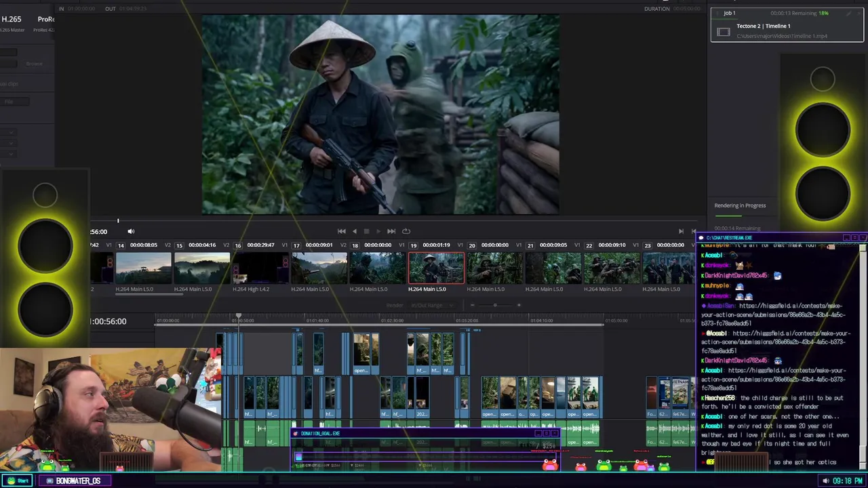Click the 09:18 PM taskbar clock

(848, 481)
